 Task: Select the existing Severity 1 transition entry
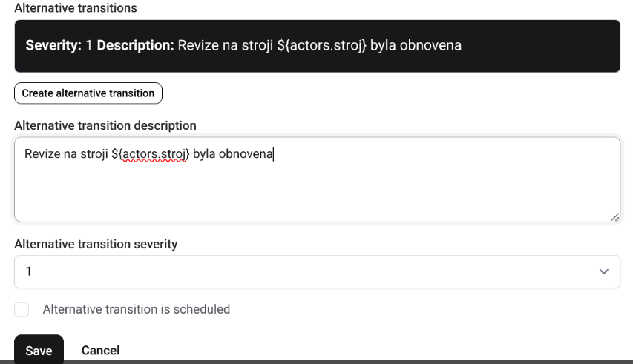pyautogui.click(x=317, y=46)
